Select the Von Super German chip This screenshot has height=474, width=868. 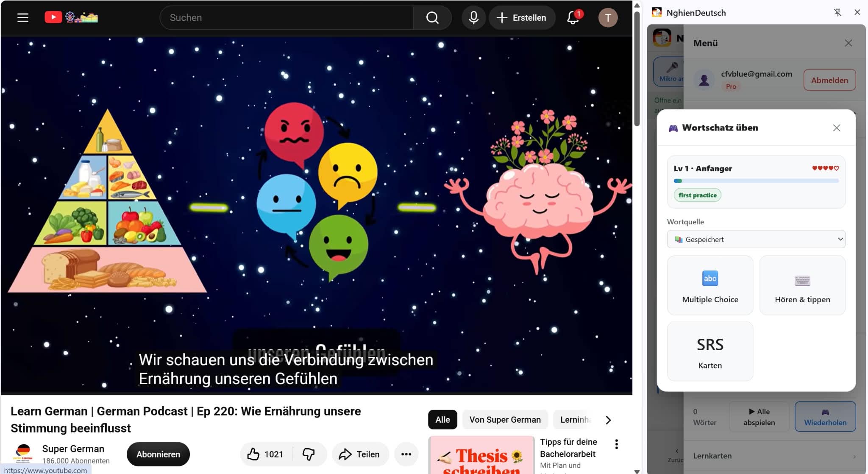coord(505,420)
